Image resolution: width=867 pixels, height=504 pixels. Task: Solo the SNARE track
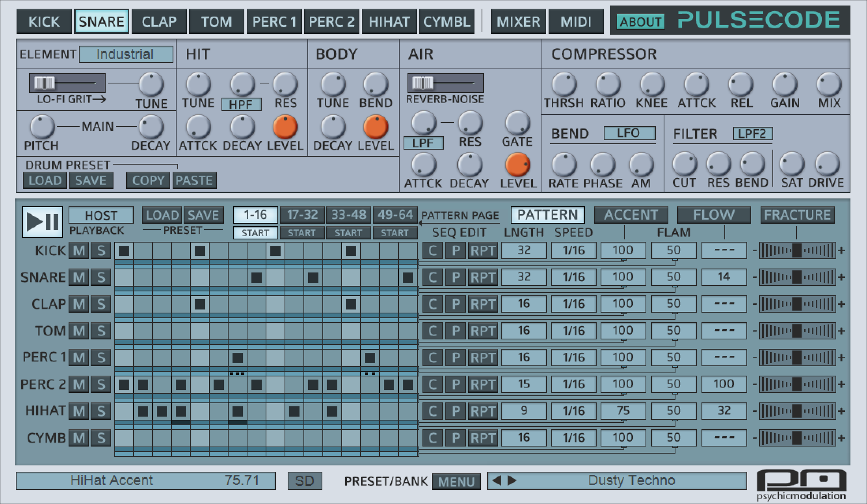101,277
